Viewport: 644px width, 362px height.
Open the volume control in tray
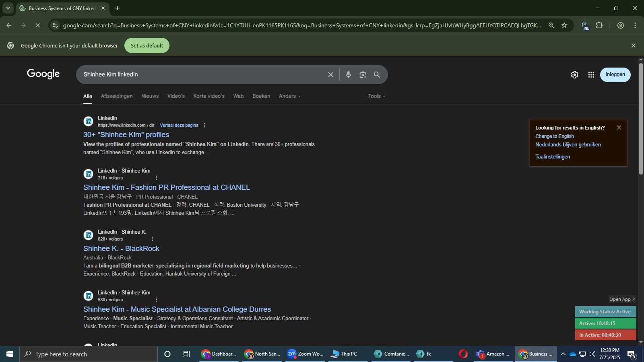pyautogui.click(x=592, y=354)
